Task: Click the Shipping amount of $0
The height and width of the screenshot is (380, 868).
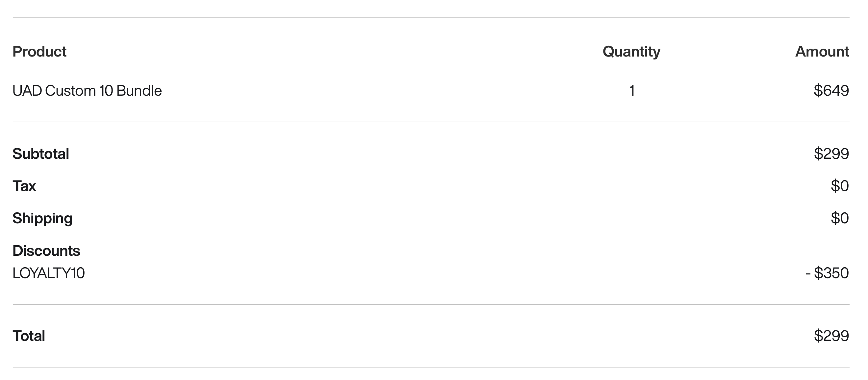Action: pos(839,218)
